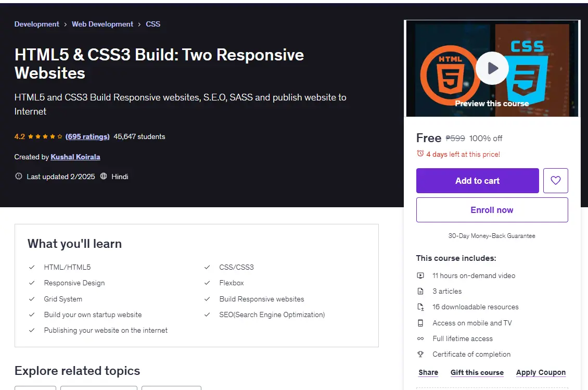Click Apply Coupon

click(x=541, y=372)
